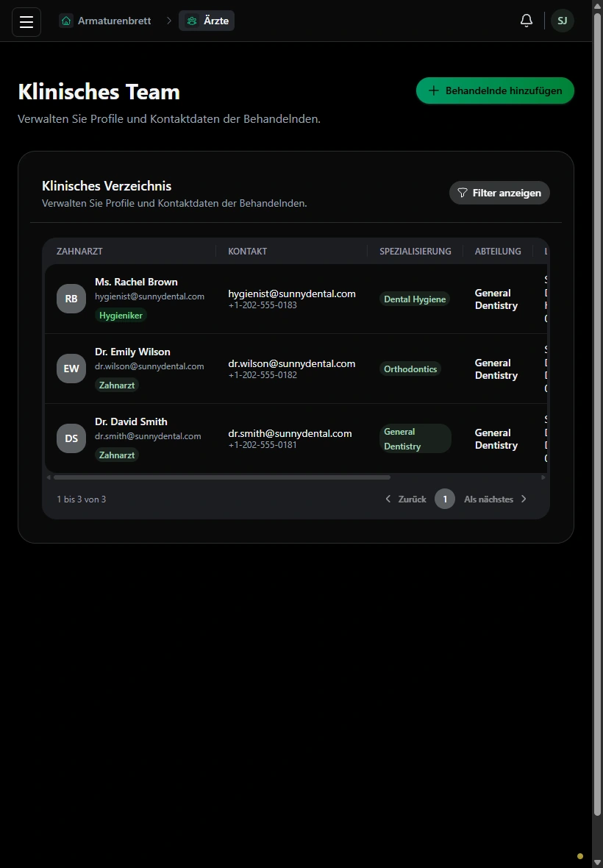Click the 1 bis 3 von 3 count
Image resolution: width=603 pixels, height=868 pixels.
click(x=82, y=499)
